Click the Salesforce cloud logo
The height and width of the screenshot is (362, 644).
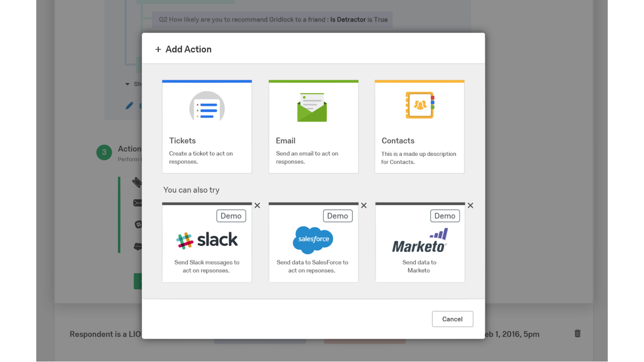coord(313,240)
